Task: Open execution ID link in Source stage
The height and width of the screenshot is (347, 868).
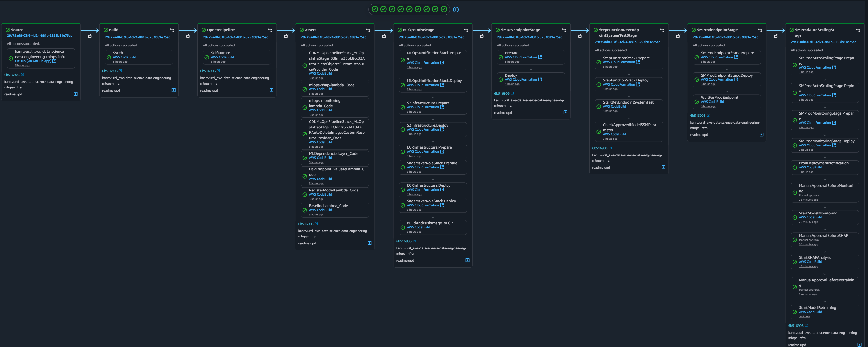Action: tap(40, 35)
